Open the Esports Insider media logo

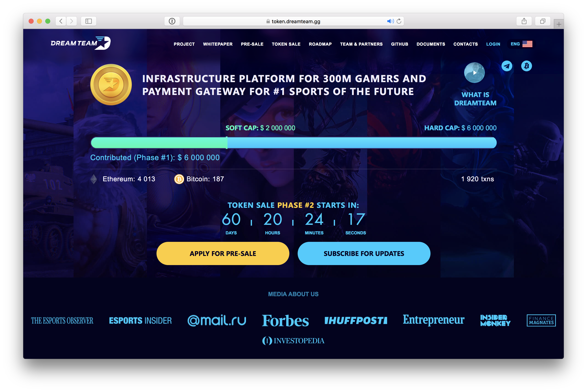pyautogui.click(x=140, y=320)
